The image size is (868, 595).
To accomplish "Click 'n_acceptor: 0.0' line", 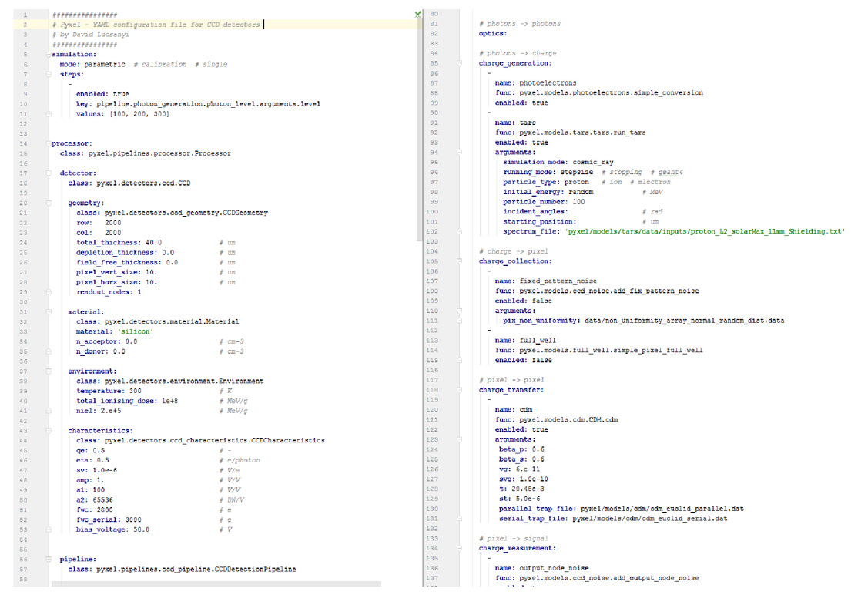I will coord(107,342).
